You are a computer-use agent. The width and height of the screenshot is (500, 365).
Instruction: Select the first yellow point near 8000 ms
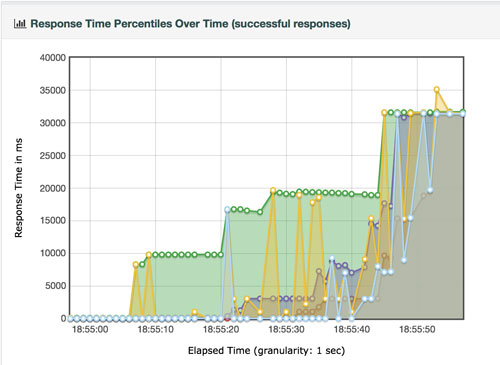click(136, 265)
